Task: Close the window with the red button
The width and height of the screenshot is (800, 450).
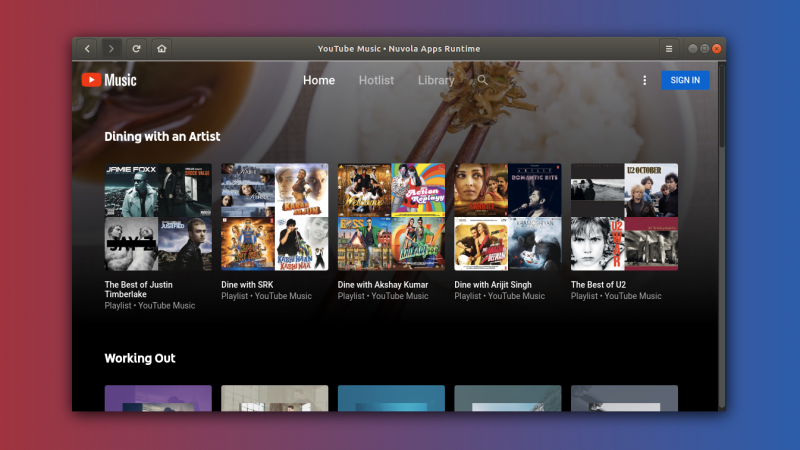Action: point(717,48)
